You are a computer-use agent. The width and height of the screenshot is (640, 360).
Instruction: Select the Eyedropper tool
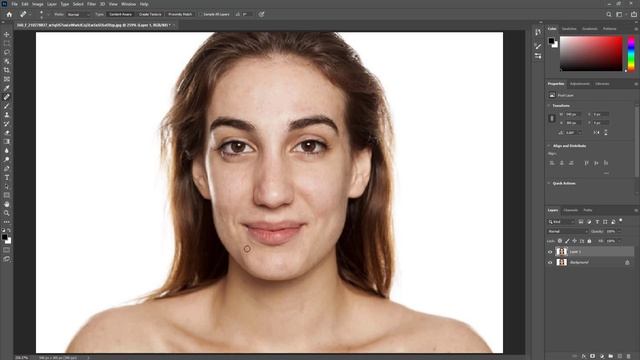(7, 88)
